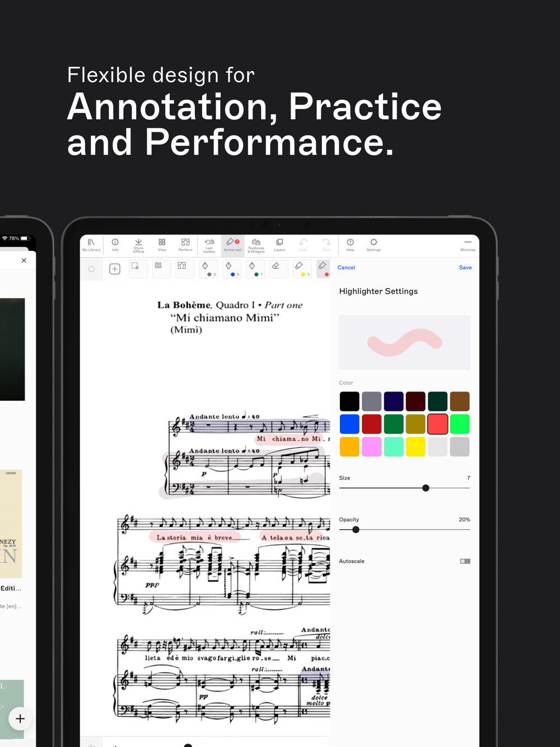Screen dimensions: 560x747
Task: Pick the crimson red color swatch
Action: (371, 424)
